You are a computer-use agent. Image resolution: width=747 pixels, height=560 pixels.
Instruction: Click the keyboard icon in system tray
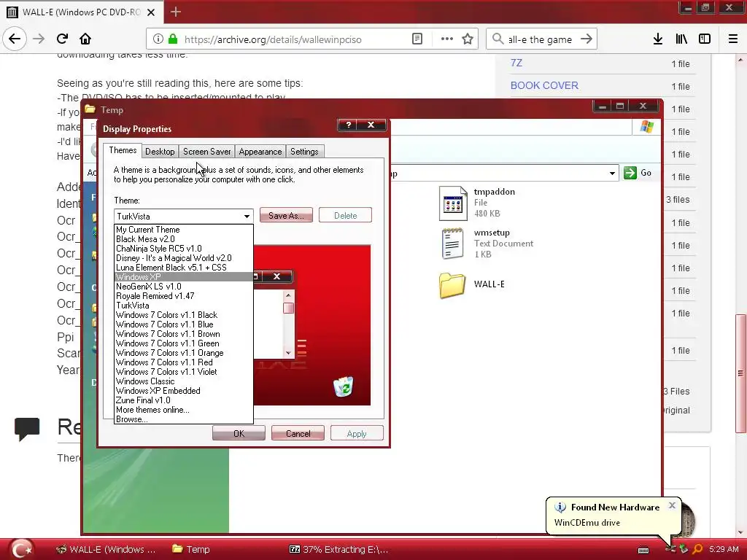pyautogui.click(x=643, y=551)
